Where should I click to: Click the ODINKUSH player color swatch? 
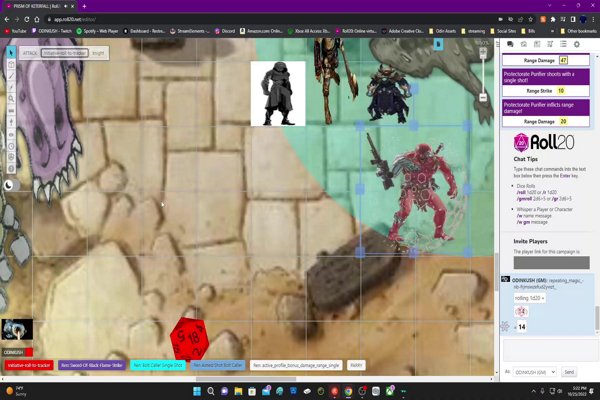click(29, 352)
